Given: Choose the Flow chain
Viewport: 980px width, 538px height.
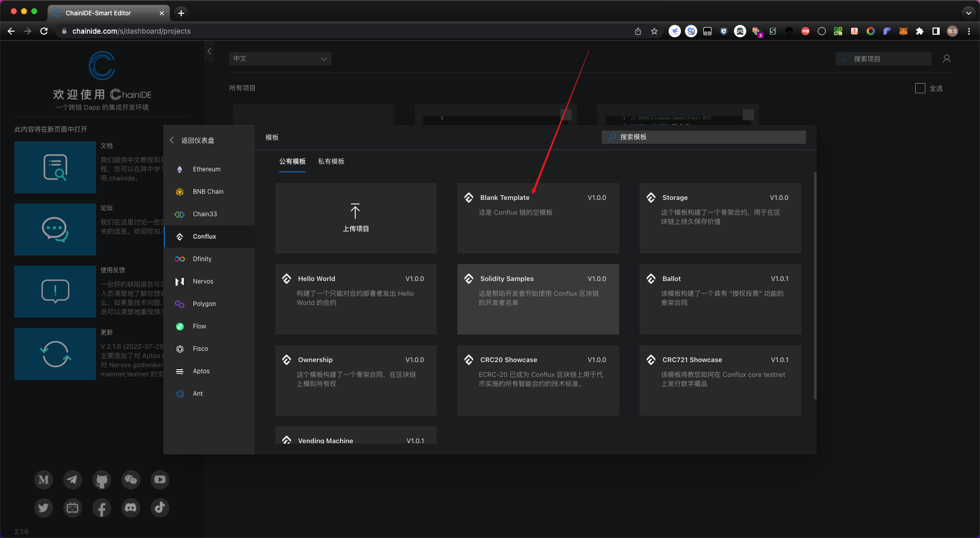Looking at the screenshot, I should 209,326.
